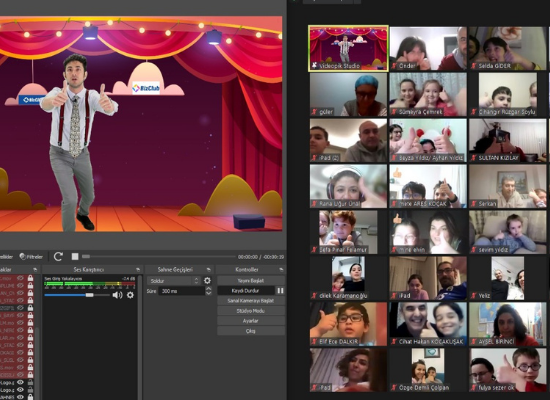The height and width of the screenshot is (400, 550).
Task: Pop out the Ses Karıştırıcı dock
Action: (x=138, y=269)
